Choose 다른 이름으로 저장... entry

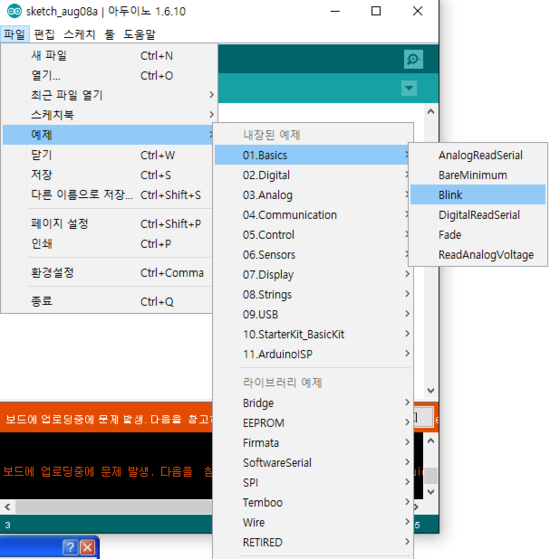pyautogui.click(x=109, y=195)
